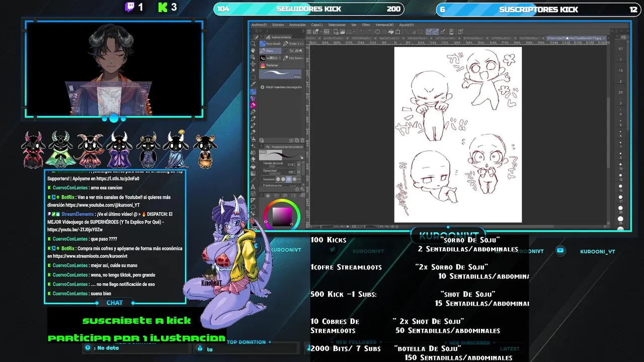Toggle the opacity dynamics checkbox button
This screenshot has height=362, width=644.
pos(299,172)
